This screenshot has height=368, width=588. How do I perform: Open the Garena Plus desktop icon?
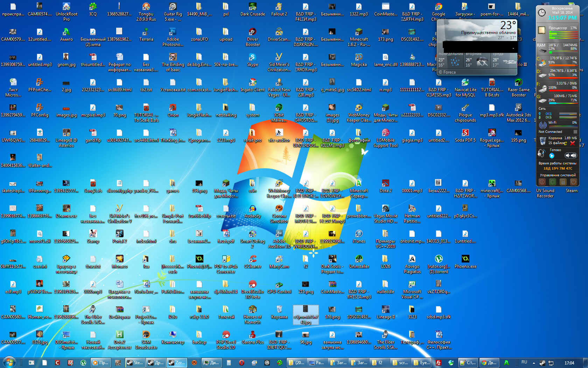(252, 337)
